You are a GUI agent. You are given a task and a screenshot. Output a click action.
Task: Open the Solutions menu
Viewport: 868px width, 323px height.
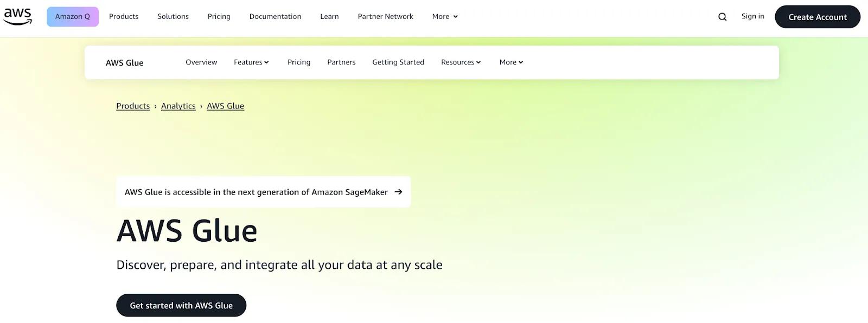173,17
